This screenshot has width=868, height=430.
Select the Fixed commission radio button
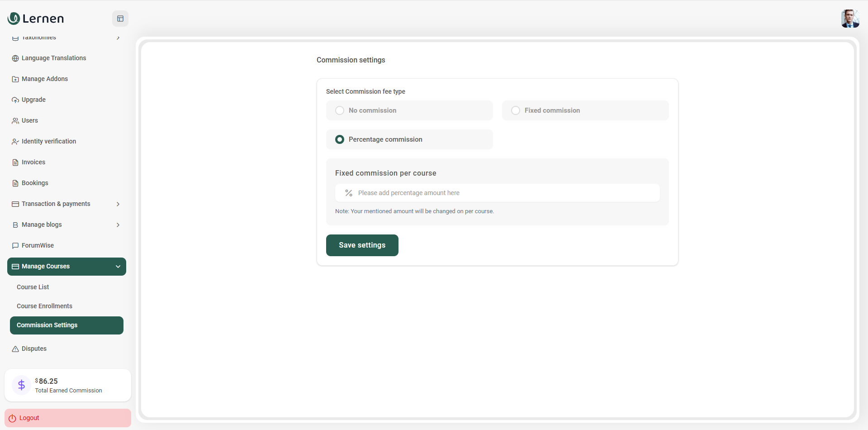516,110
